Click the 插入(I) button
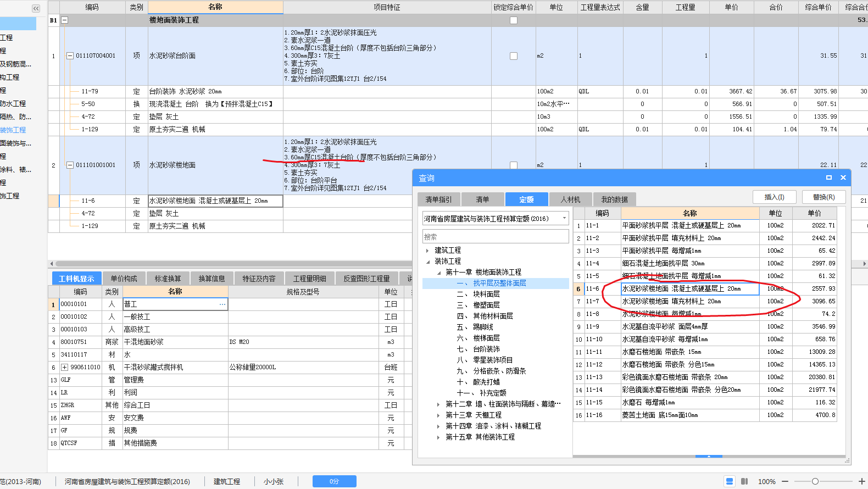This screenshot has height=489, width=868. [x=774, y=197]
